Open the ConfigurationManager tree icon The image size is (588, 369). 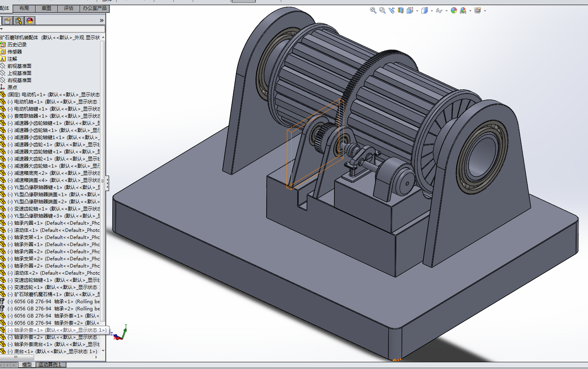tap(19, 21)
